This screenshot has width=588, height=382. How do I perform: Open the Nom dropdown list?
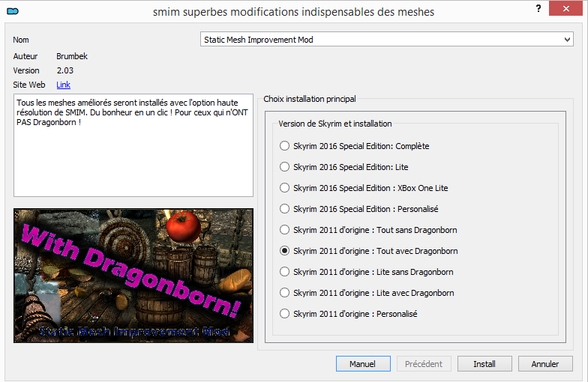click(567, 39)
